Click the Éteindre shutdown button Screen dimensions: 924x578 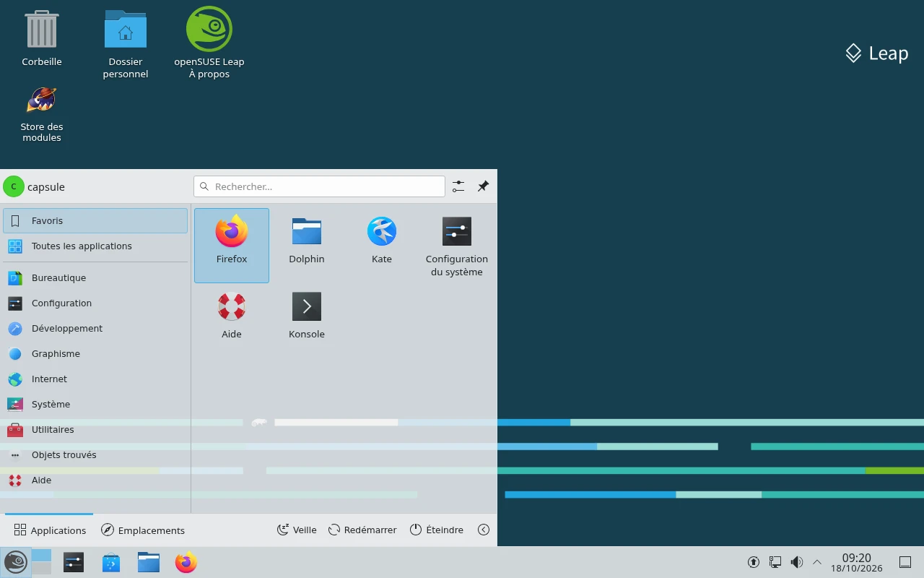point(437,530)
